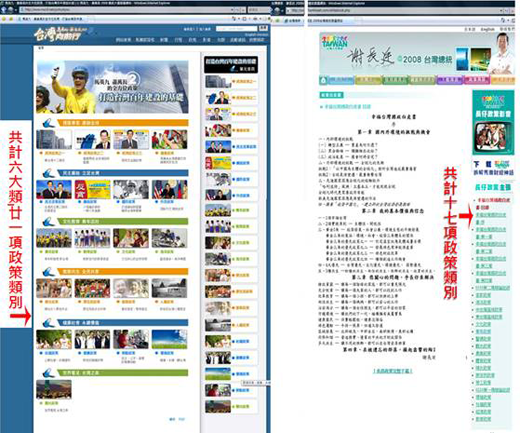Open the two men shaking hands thumbnail in main grid
The width and height of the screenshot is (520, 433).
click(x=54, y=189)
